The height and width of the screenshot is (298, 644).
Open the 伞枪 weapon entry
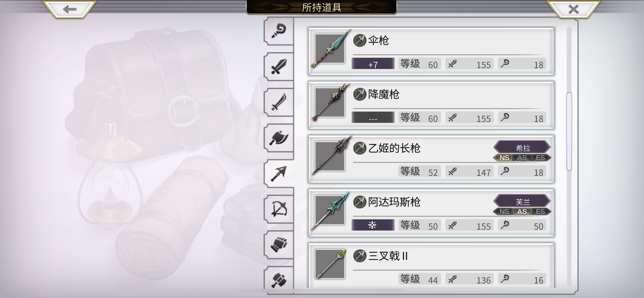click(x=431, y=51)
